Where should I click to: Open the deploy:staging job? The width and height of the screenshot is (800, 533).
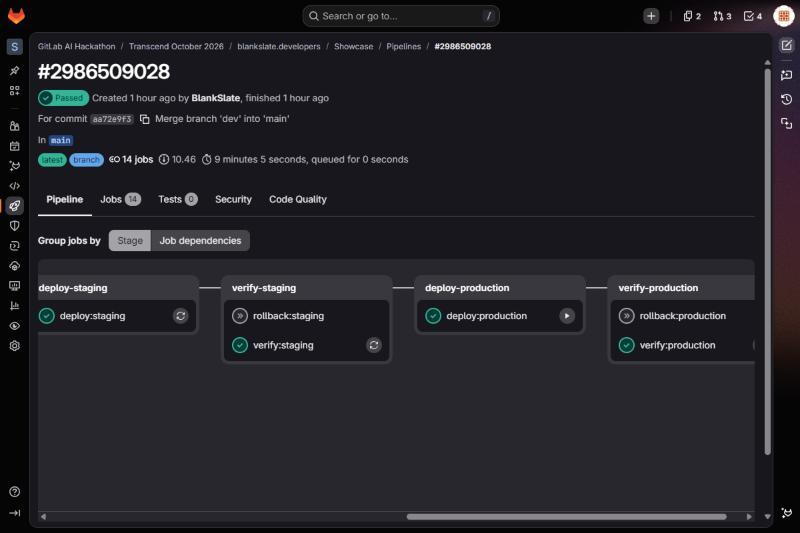(92, 316)
